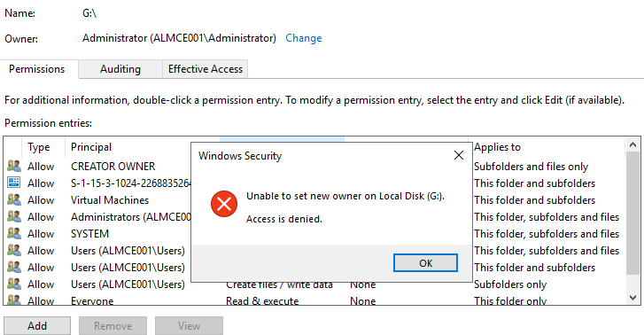Click the scrollbar down arrow in the list
Viewport: 644px width, 335px height.
632,297
